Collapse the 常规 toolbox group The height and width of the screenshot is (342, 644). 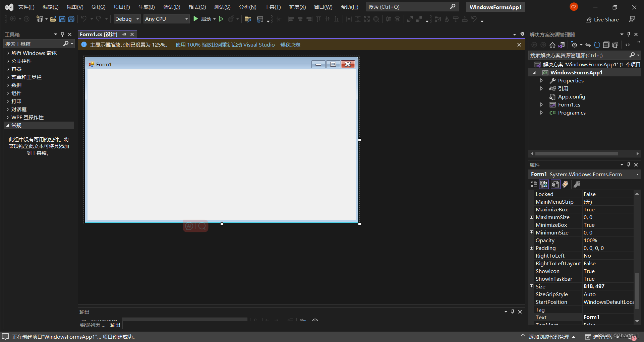[x=8, y=125]
